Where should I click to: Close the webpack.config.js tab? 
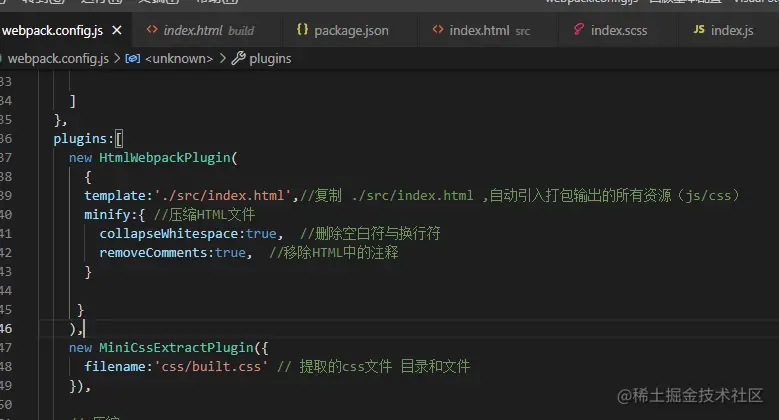117,30
